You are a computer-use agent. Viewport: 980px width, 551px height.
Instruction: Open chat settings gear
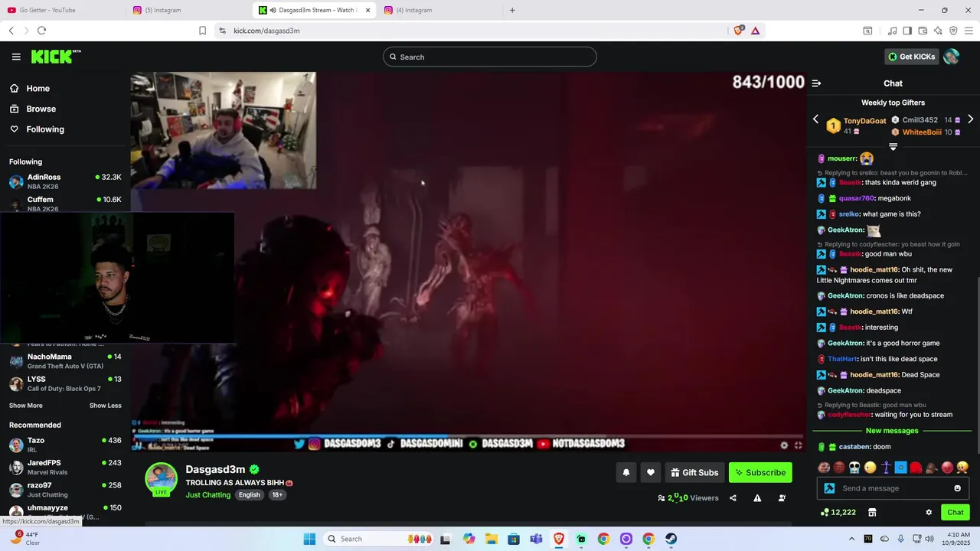tap(929, 513)
